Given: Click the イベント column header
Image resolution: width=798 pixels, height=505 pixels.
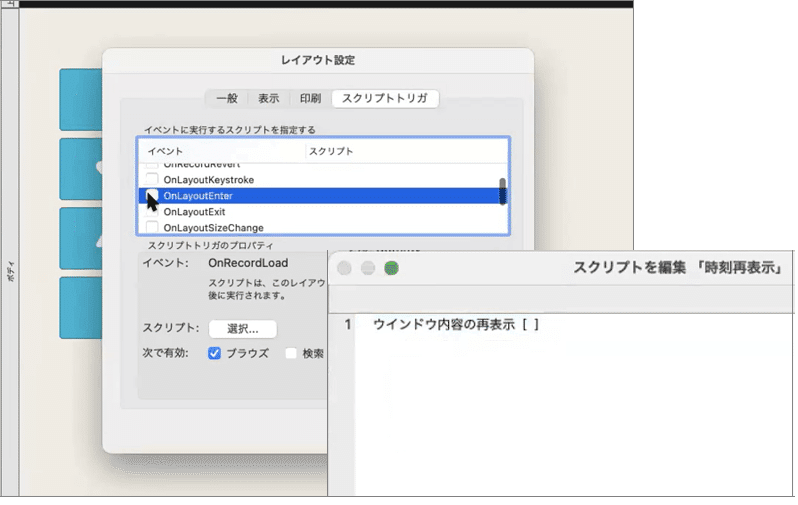Looking at the screenshot, I should tap(165, 151).
